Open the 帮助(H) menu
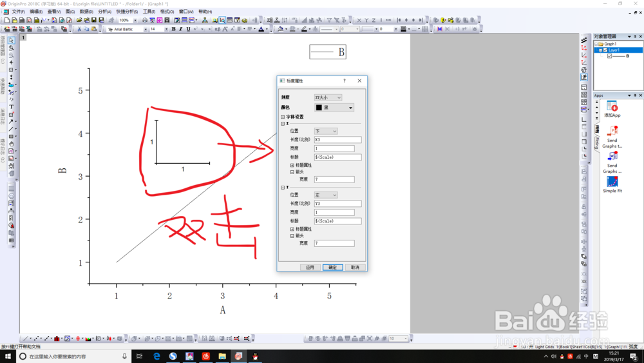Viewport: 644px width, 363px height. pyautogui.click(x=205, y=12)
